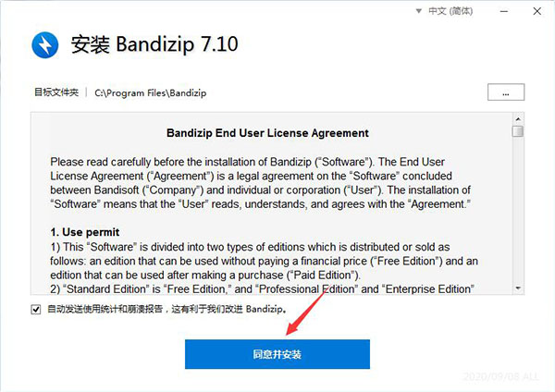Viewport: 555px width, 392px height.
Task: Select the 中文 (简体) language label
Action: [x=450, y=11]
